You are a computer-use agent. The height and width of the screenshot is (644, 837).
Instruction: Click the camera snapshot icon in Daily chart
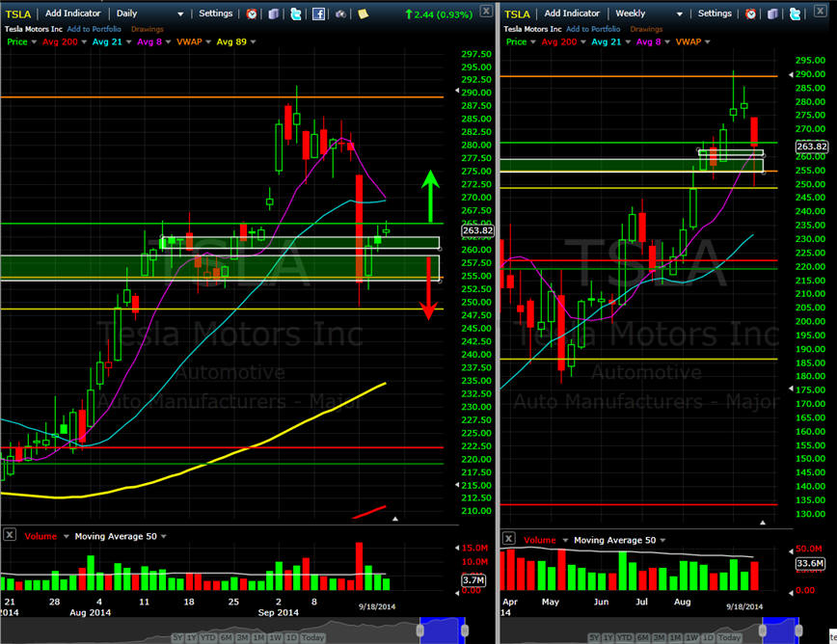coord(340,13)
